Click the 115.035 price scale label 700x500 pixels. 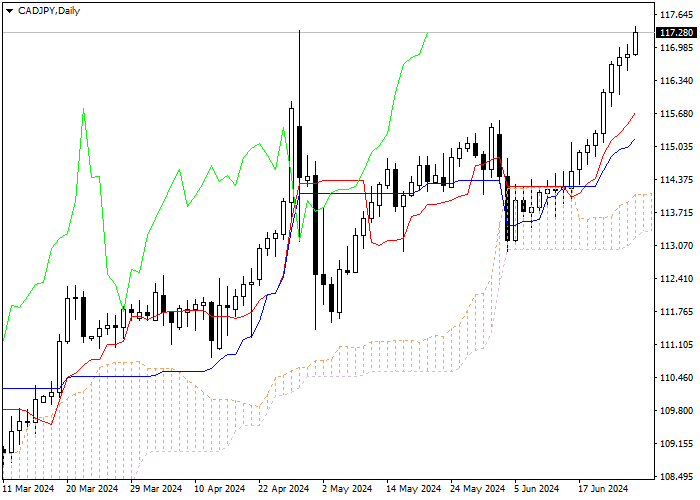[x=676, y=147]
